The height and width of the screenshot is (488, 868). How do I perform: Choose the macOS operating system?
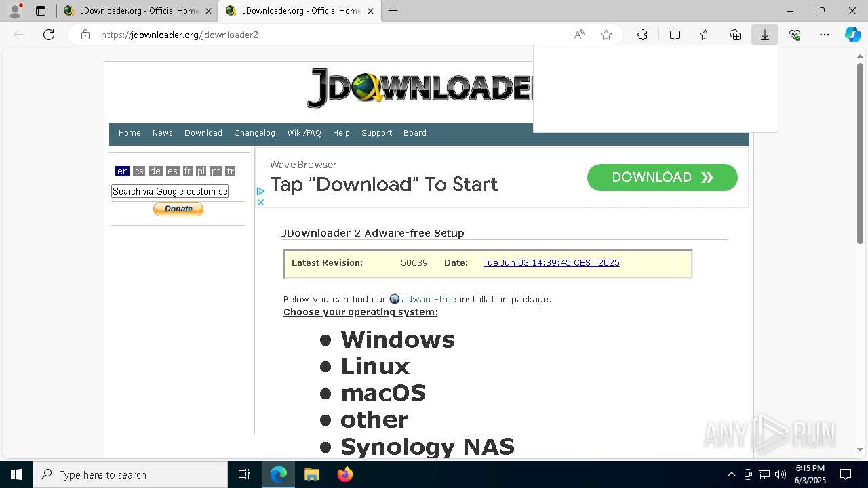point(383,393)
